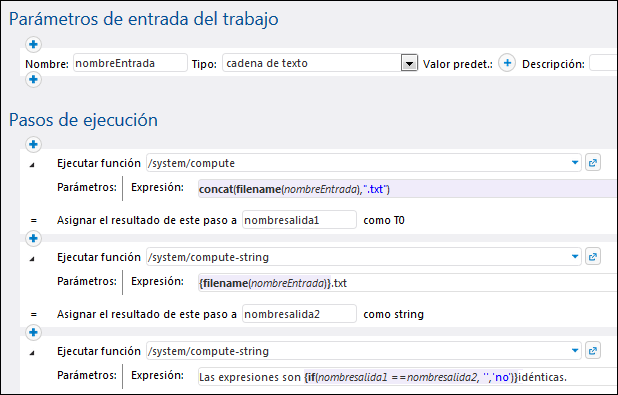
Task: Add input parameter above nombreEntrada row
Action: pyautogui.click(x=34, y=44)
